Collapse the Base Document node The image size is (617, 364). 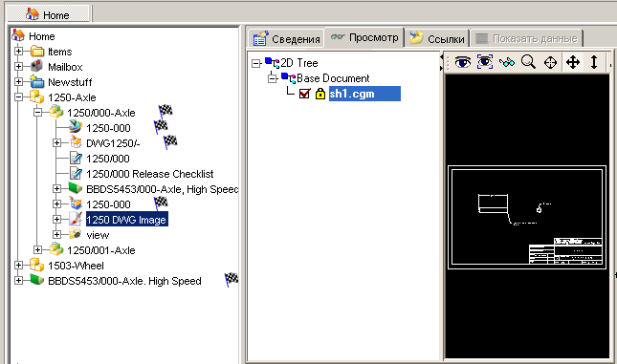[272, 78]
